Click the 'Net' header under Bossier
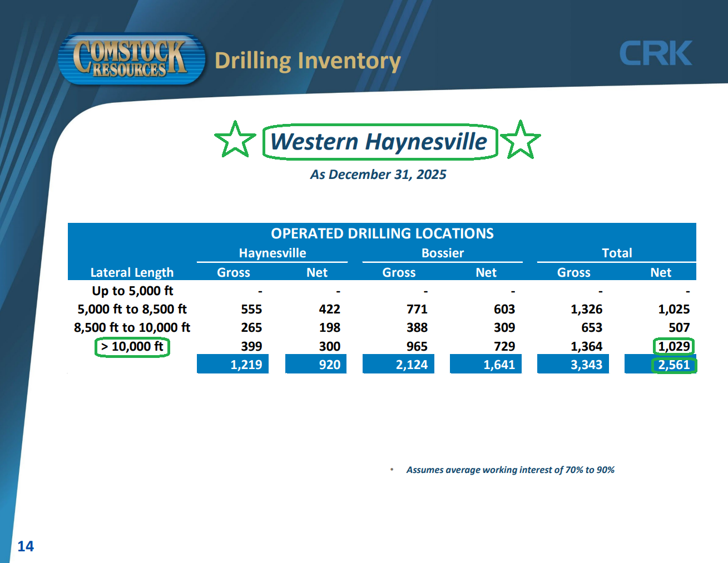The height and width of the screenshot is (563, 728). [486, 272]
